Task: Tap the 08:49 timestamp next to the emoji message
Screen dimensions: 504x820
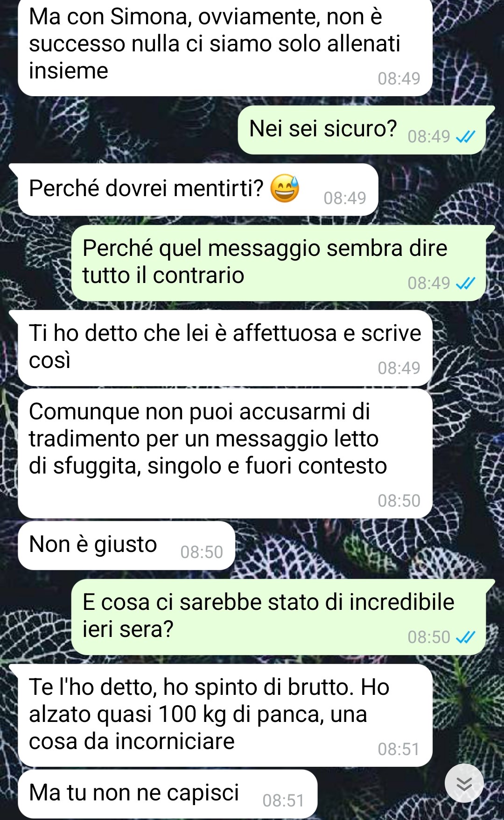Action: click(x=345, y=198)
